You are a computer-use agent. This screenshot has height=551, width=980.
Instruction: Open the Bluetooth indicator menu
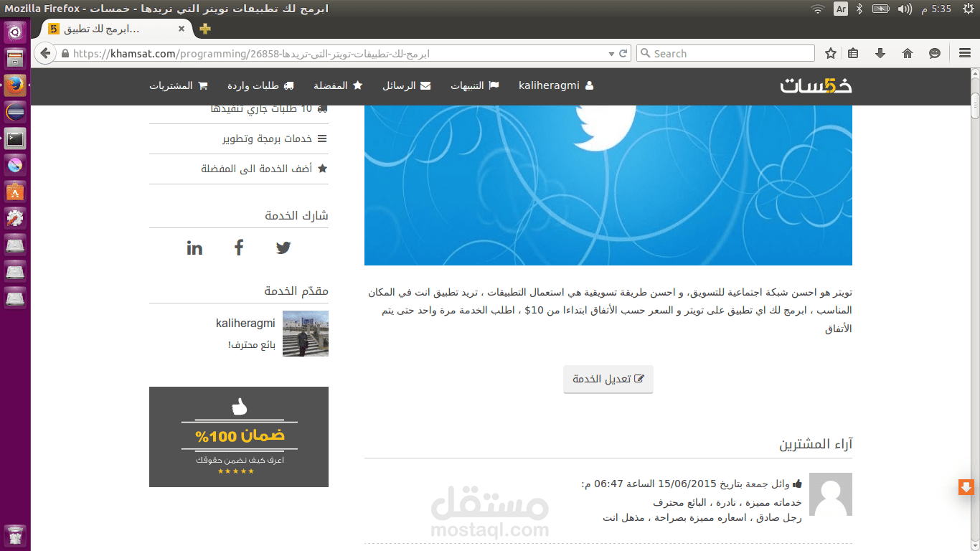click(859, 9)
